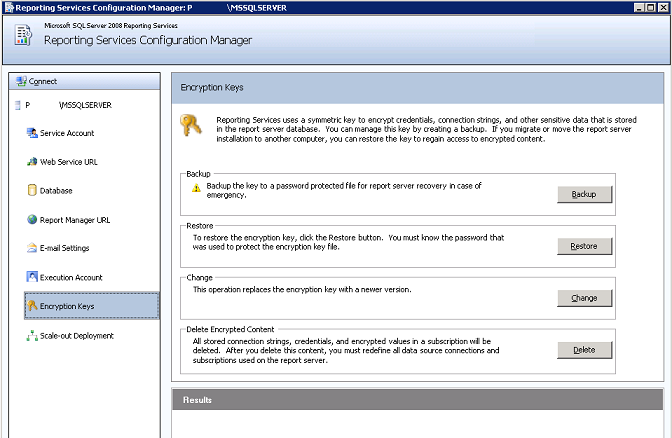
Task: Click the Backup button
Action: 585,194
